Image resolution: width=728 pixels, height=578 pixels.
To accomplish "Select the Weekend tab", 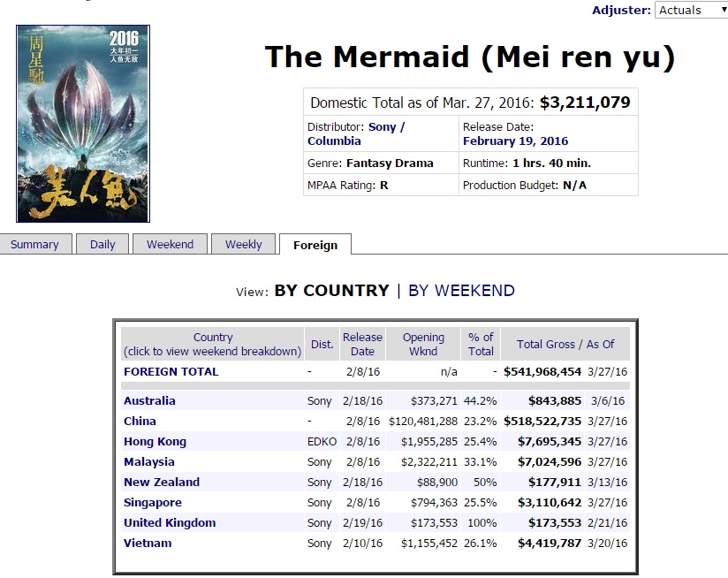I will (170, 244).
